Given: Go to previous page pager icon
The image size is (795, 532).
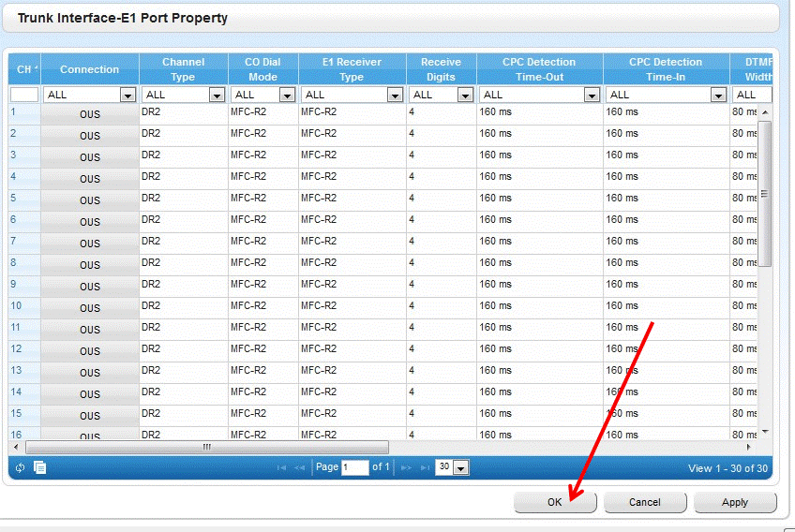Looking at the screenshot, I should (x=300, y=467).
